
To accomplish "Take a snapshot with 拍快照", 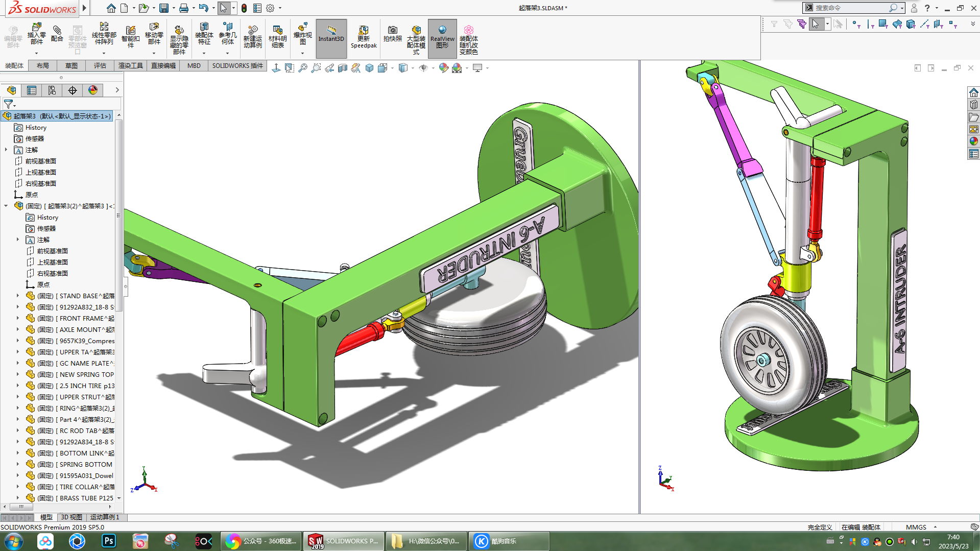I will pyautogui.click(x=392, y=34).
